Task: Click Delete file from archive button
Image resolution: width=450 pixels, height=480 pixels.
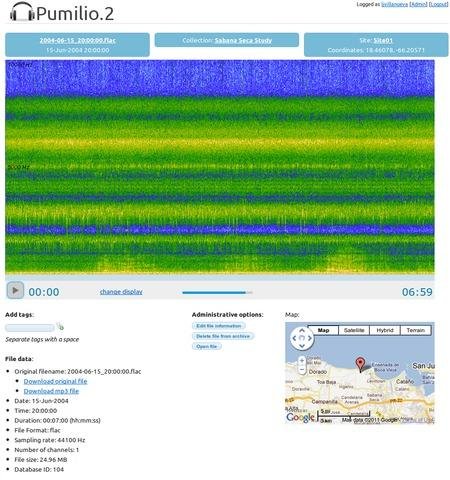Action: 223,336
